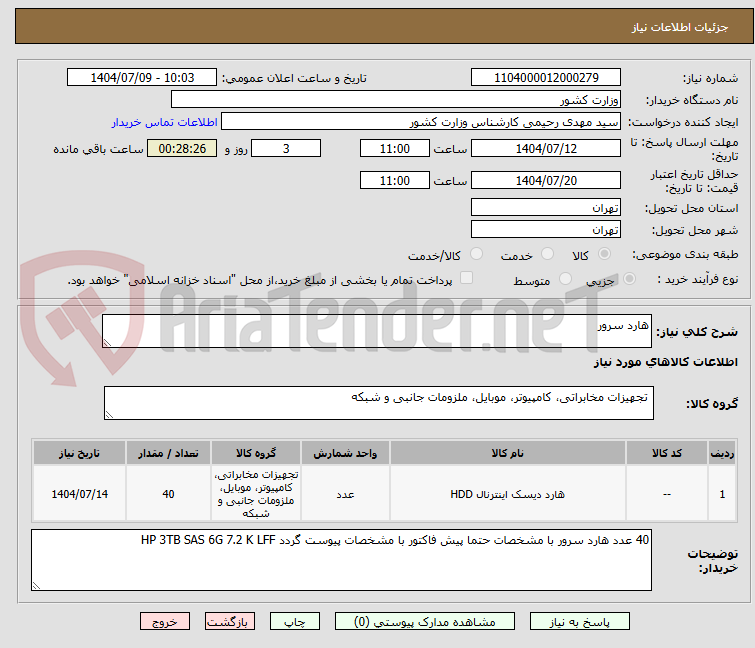Screen dimensions: 755x648
Task: Click the توضیحات خریدار textarea
Action: (x=341, y=560)
